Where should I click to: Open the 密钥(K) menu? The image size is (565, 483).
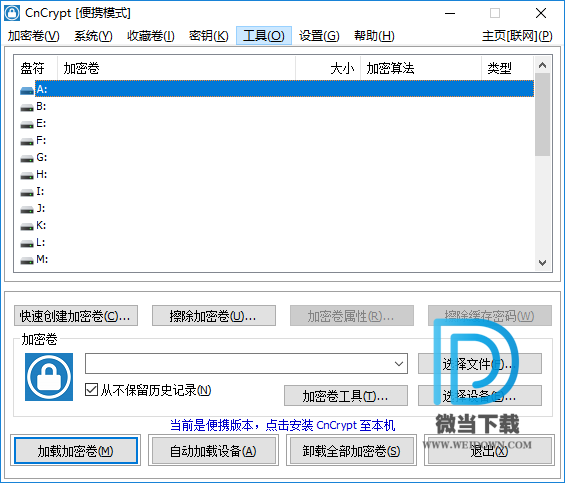click(209, 36)
